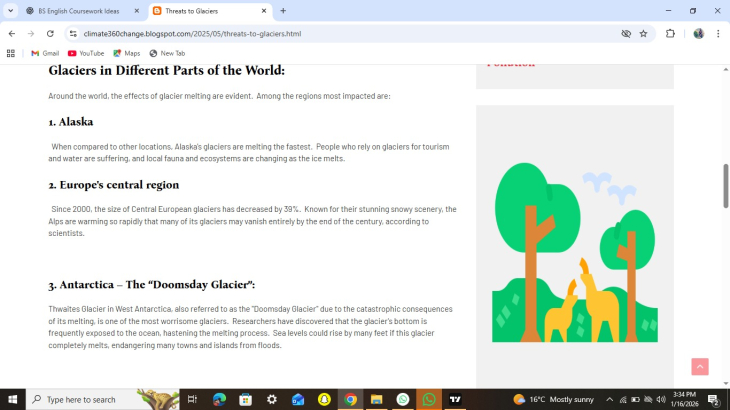Bookmark this page with the star icon
This screenshot has width=730, height=410.
tap(643, 33)
